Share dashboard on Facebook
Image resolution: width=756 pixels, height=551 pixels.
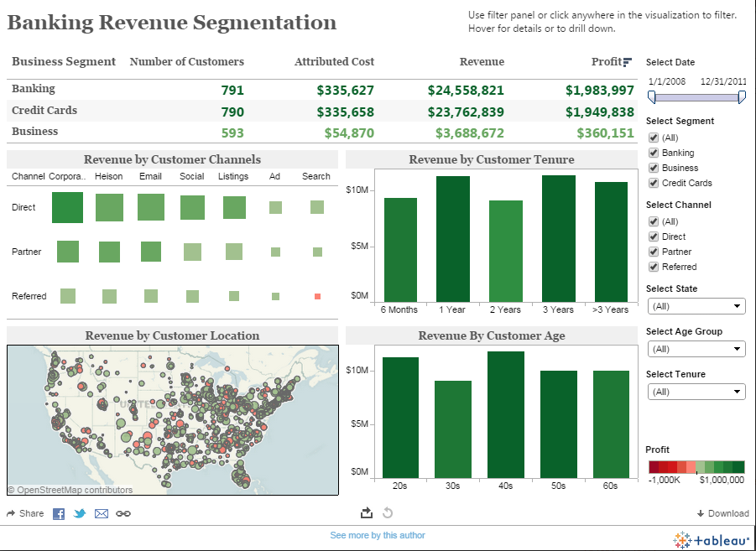tap(59, 513)
